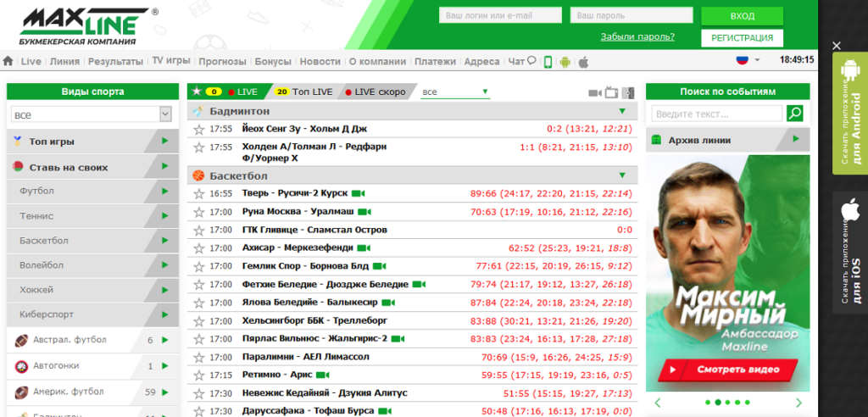Open video for Ретимно - Арис

[x=323, y=375]
